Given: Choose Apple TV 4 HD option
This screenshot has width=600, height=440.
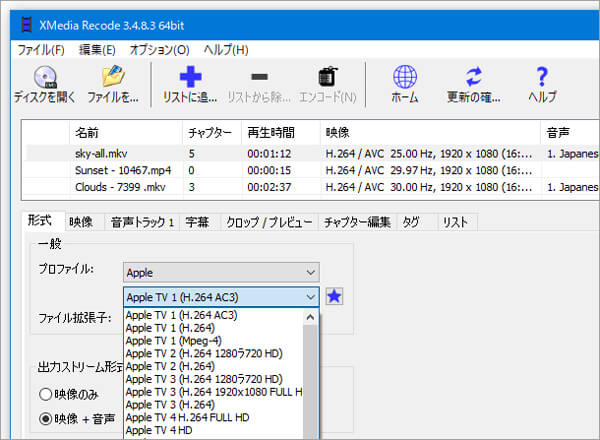Looking at the screenshot, I should (x=214, y=430).
